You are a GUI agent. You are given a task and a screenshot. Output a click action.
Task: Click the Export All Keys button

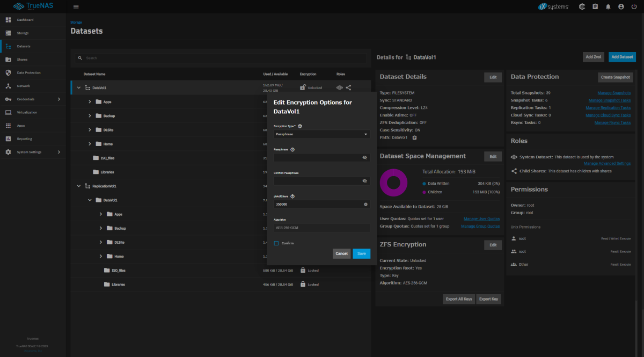459,299
